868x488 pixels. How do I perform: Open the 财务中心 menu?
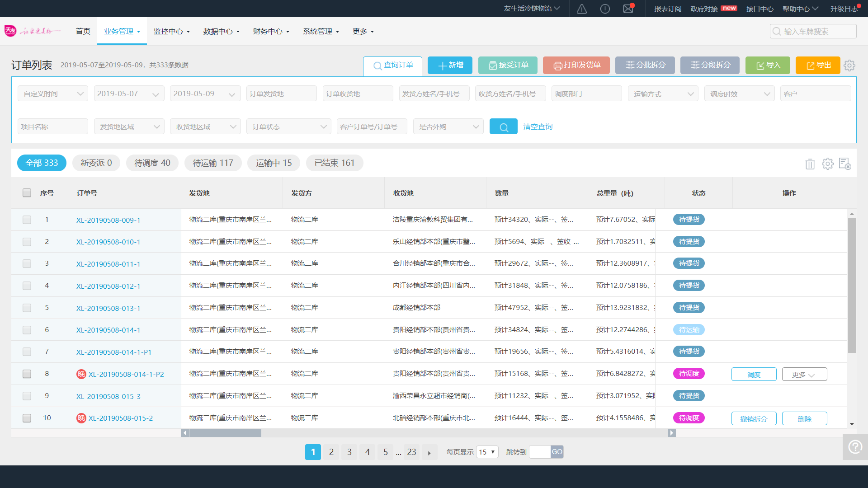271,31
